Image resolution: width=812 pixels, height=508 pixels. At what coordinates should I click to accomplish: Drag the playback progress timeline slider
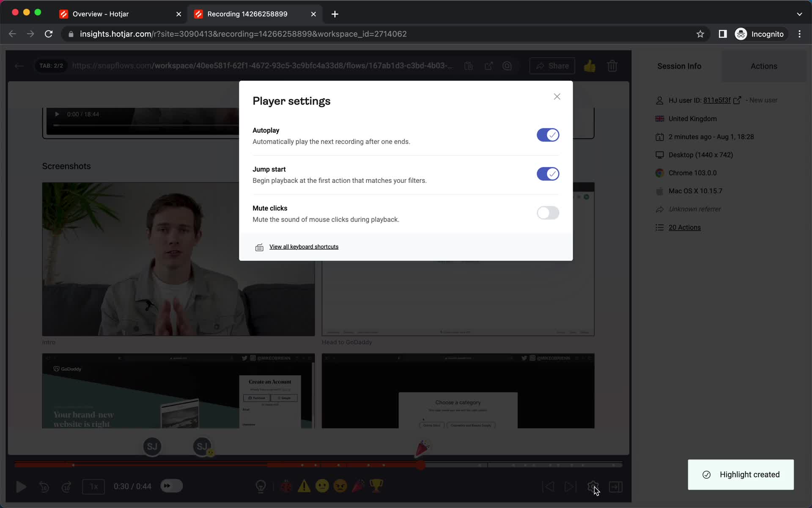[x=422, y=464]
